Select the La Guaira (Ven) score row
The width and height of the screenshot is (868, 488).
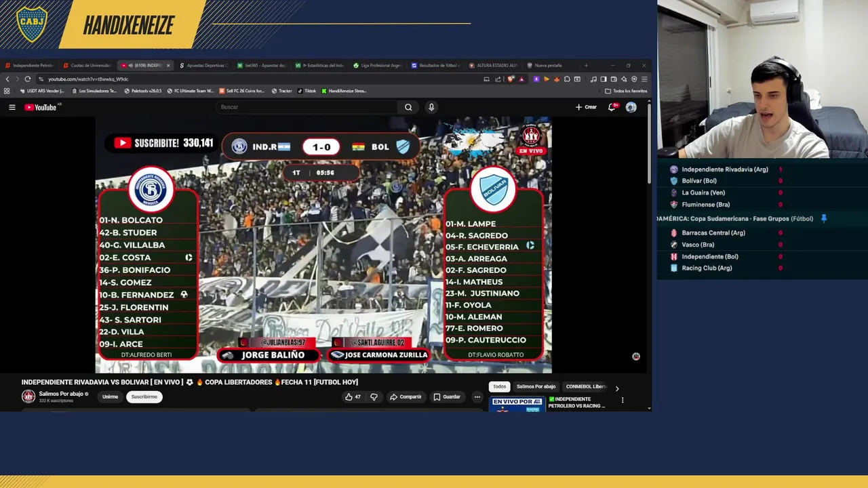click(762, 192)
